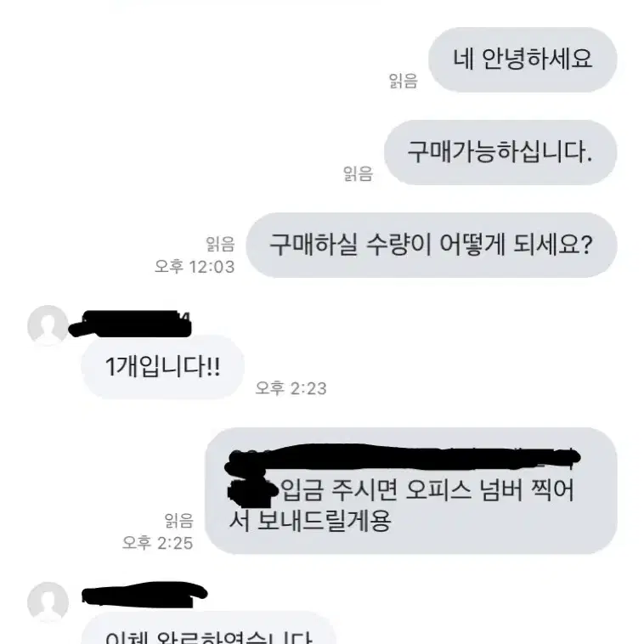
Task: Tap the lower gray profile avatar
Action: pyautogui.click(x=48, y=602)
